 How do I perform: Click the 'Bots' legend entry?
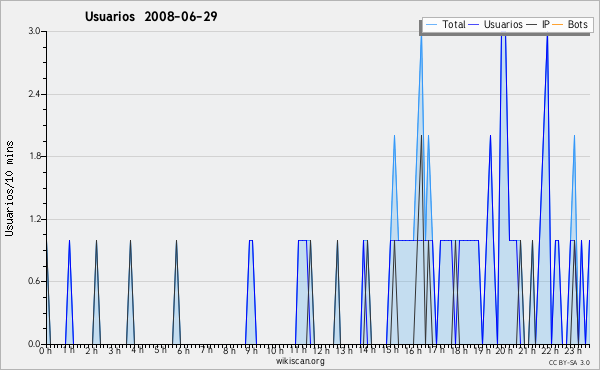577,24
